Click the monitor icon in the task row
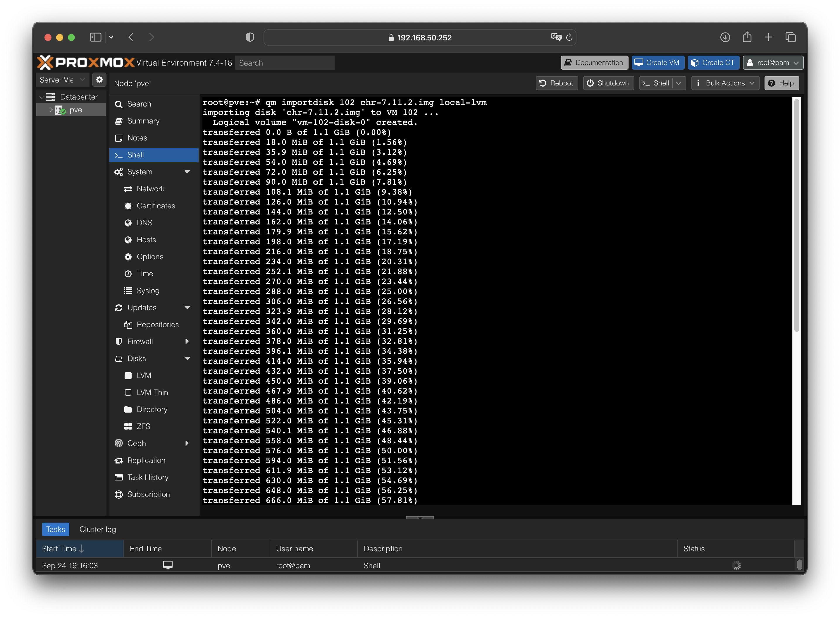This screenshot has width=840, height=618. point(168,565)
